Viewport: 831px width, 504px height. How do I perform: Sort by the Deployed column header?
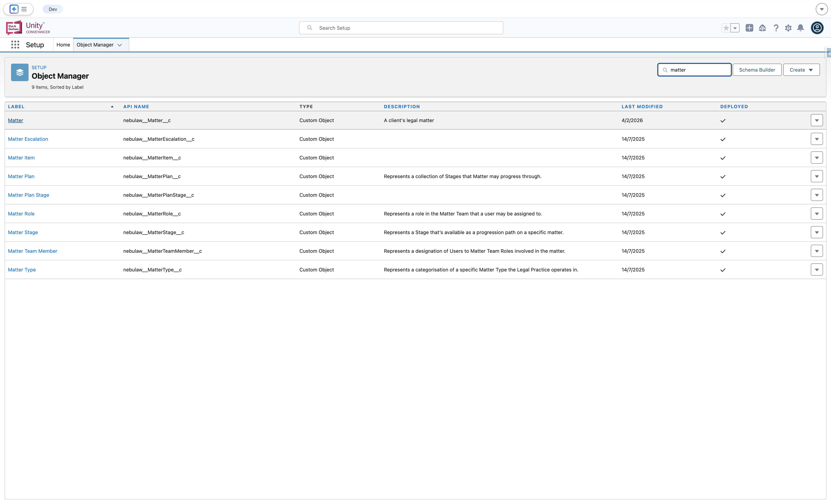tap(734, 106)
